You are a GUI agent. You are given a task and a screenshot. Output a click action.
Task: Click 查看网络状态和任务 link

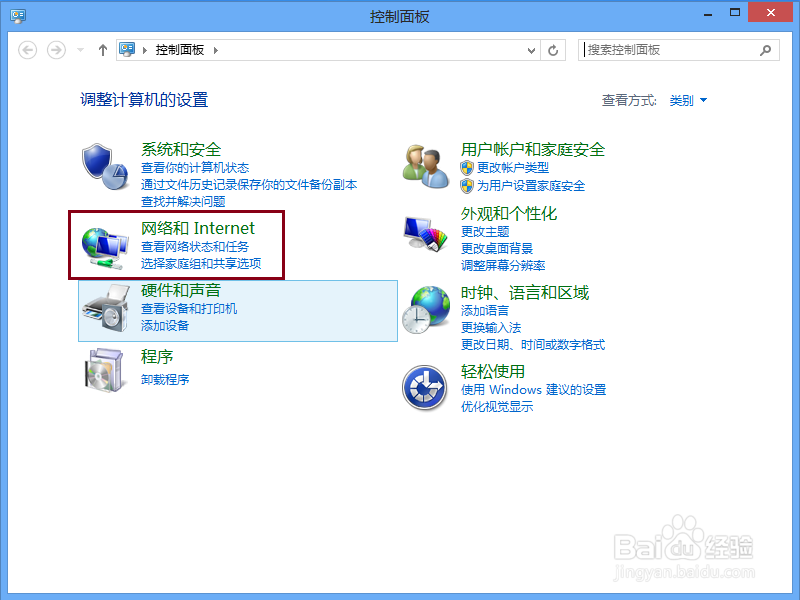pyautogui.click(x=195, y=247)
